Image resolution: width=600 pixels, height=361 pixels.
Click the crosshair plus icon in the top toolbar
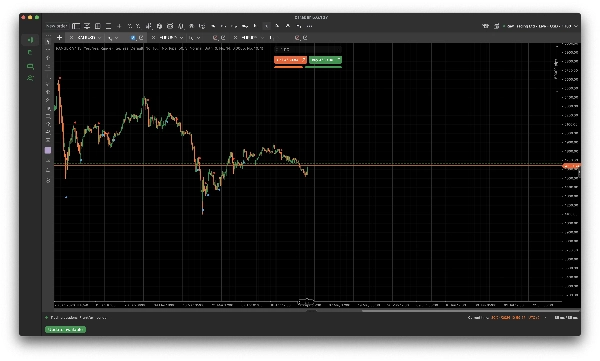119,26
